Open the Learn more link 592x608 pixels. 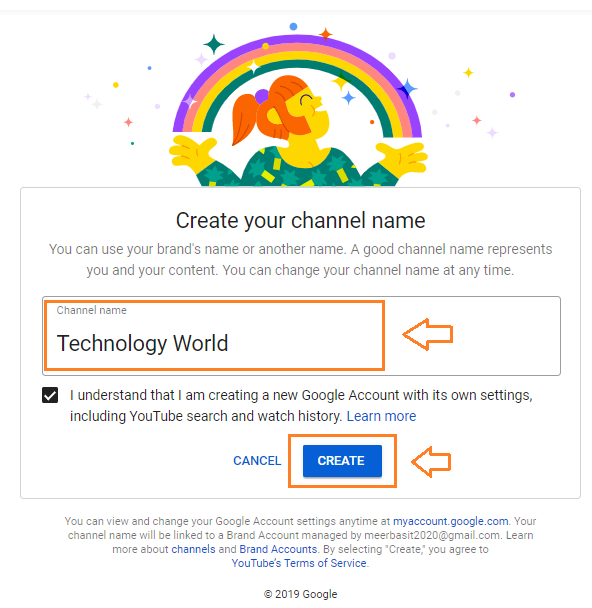coord(381,416)
